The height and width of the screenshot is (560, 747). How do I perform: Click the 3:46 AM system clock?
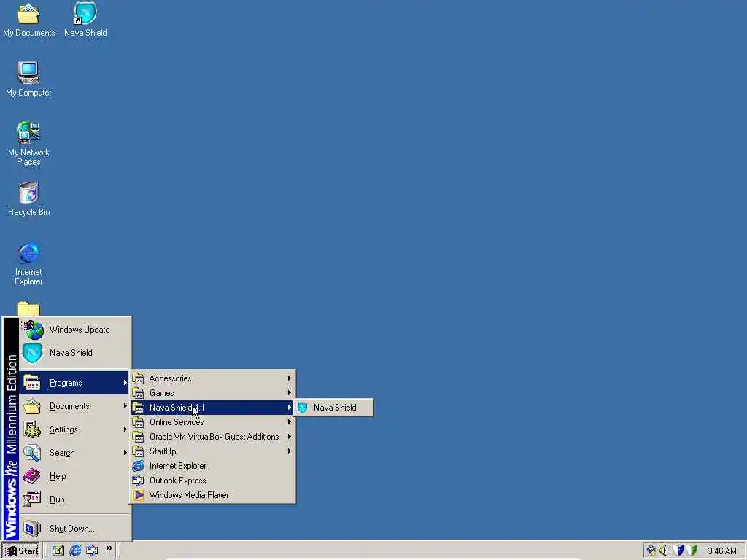[x=721, y=551]
